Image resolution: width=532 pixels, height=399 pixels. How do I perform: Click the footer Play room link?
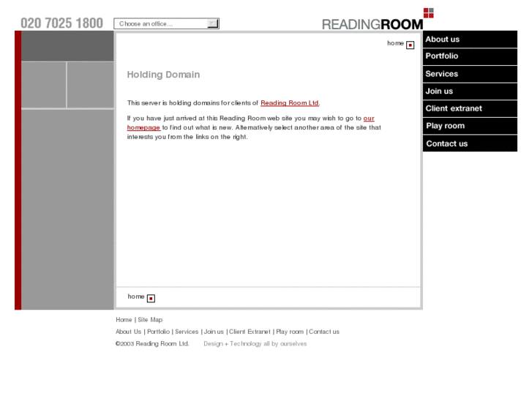[290, 332]
